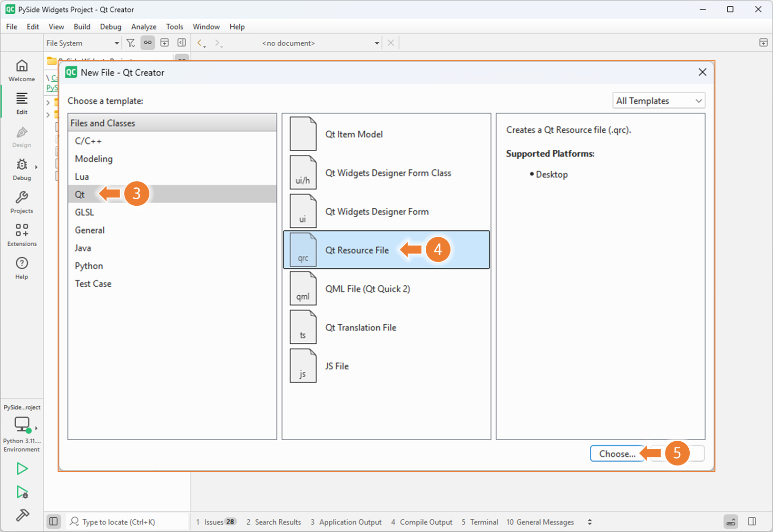The width and height of the screenshot is (773, 532).
Task: Open the File System view dropdown
Action: [82, 43]
